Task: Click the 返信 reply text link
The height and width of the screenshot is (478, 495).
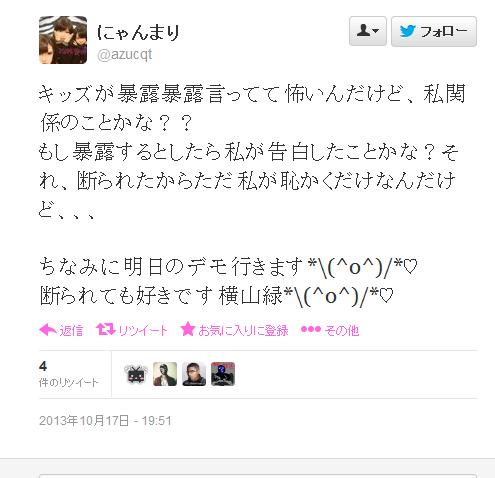Action: click(71, 331)
